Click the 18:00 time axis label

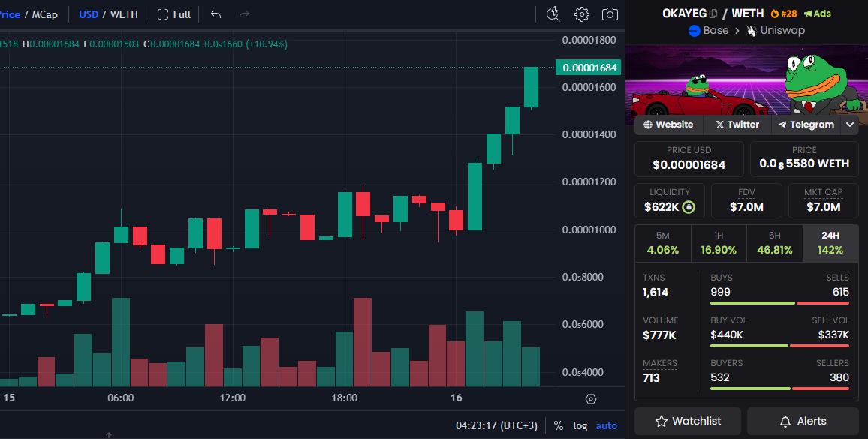(x=345, y=398)
